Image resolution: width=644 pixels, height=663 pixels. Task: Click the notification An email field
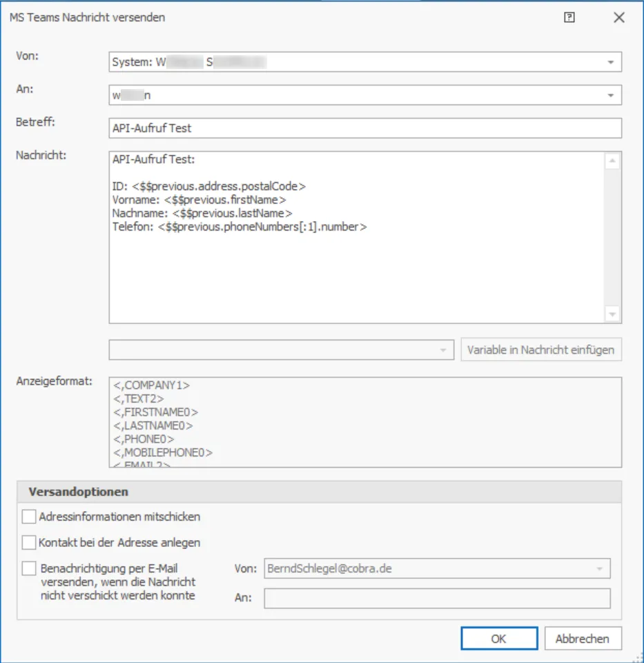point(437,598)
